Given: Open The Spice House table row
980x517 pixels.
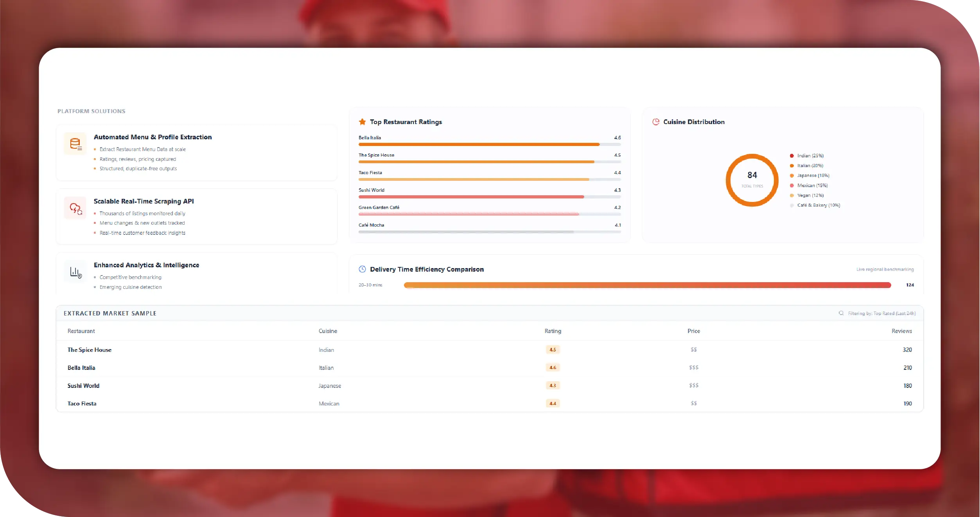Looking at the screenshot, I should [x=90, y=350].
